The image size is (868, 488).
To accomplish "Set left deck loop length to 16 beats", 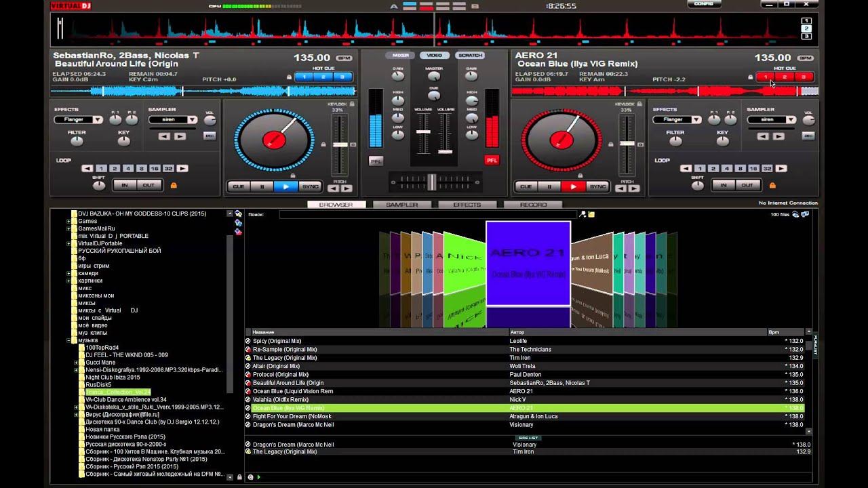I will (x=155, y=168).
